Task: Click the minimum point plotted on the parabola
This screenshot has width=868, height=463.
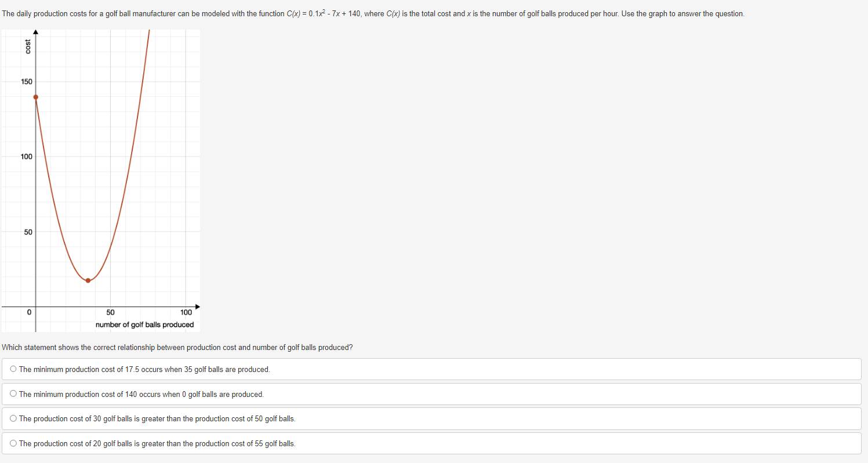Action: coord(88,279)
